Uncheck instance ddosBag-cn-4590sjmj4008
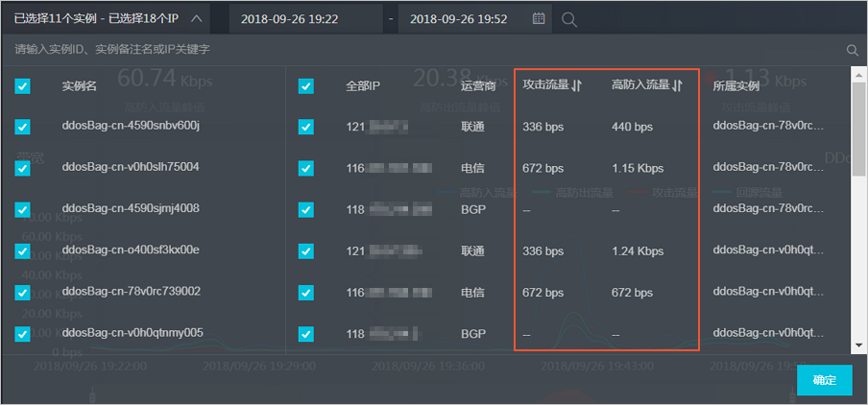 click(x=23, y=210)
